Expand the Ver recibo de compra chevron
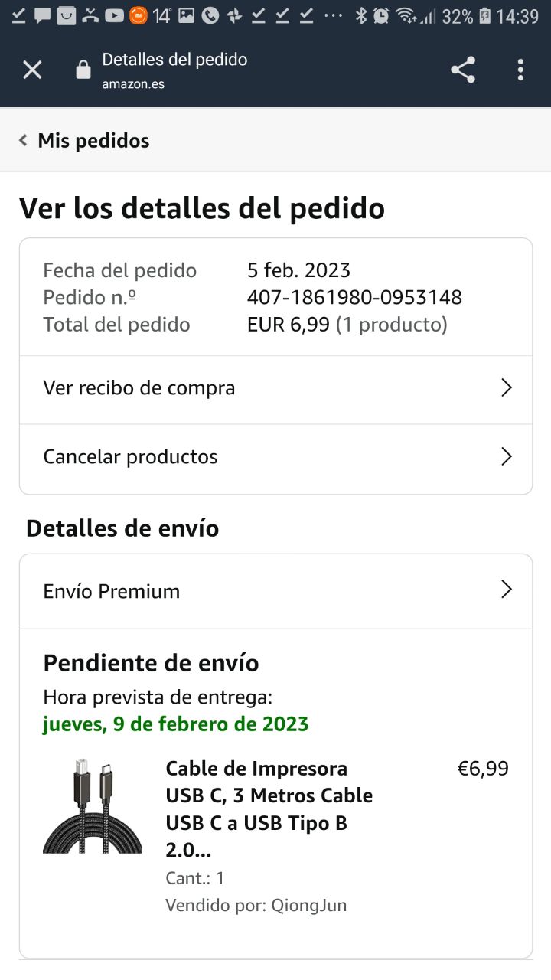The height and width of the screenshot is (980, 551). click(506, 388)
